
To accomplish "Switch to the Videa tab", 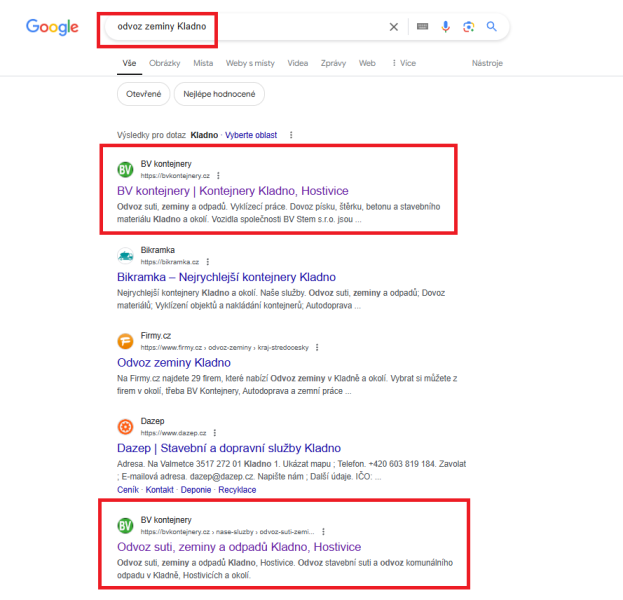I will click(x=298, y=63).
